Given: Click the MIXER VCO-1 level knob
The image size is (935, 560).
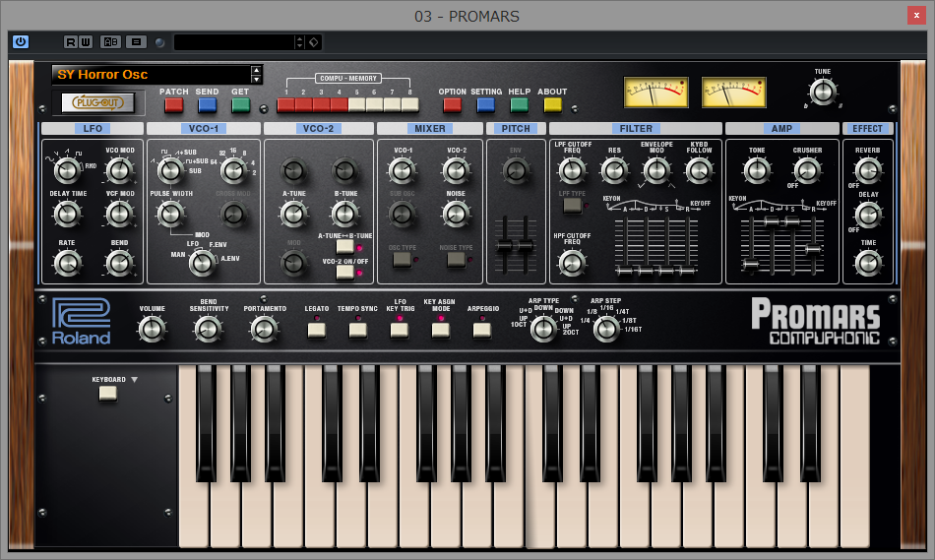Looking at the screenshot, I should (402, 171).
